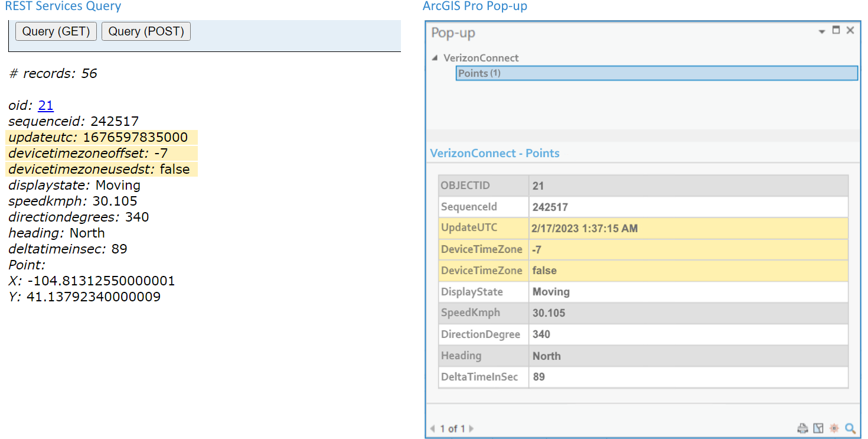Click the highlighted devicetimezoneusedst false field
868x439 pixels.
point(100,169)
